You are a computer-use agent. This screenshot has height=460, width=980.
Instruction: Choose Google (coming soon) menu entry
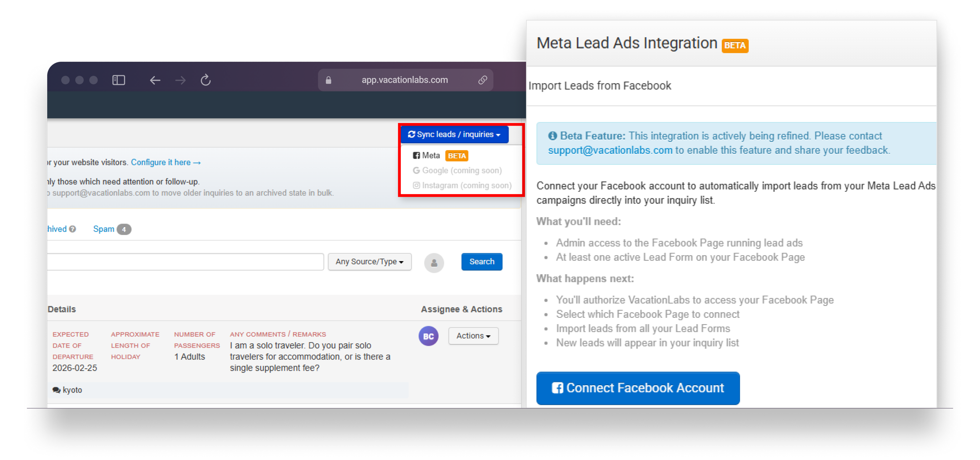[457, 171]
